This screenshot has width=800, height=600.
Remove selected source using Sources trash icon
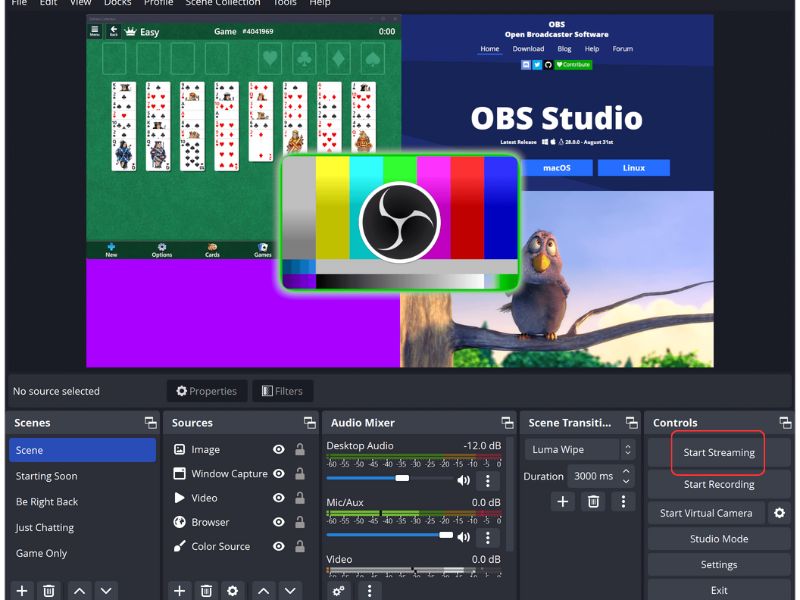206,591
